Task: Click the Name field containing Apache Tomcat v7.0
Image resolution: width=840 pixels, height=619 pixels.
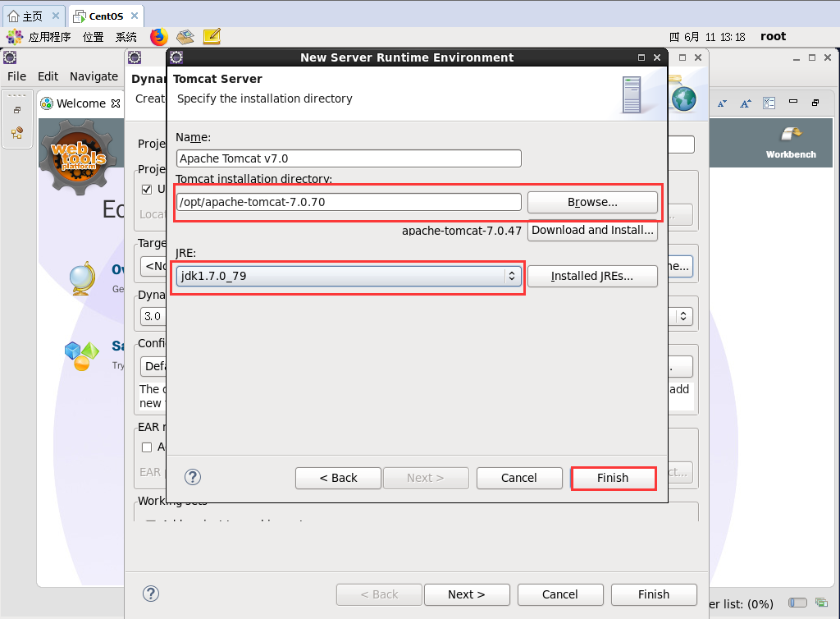Action: coord(349,158)
